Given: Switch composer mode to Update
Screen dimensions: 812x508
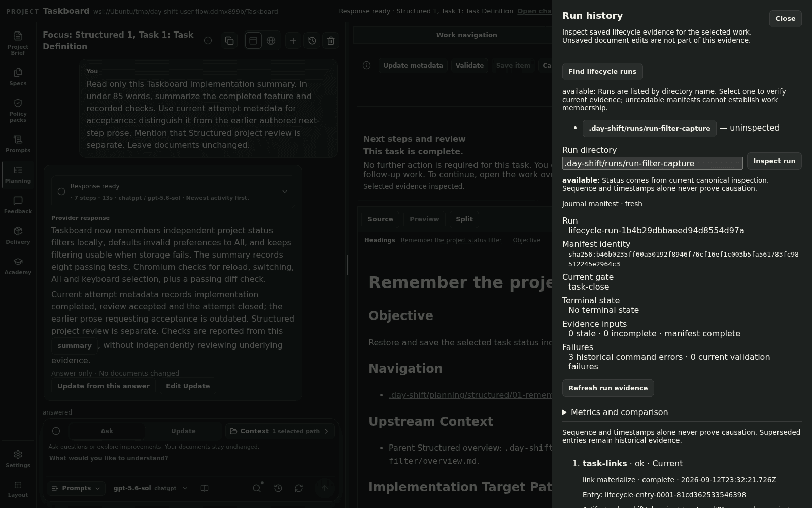Looking at the screenshot, I should point(183,431).
